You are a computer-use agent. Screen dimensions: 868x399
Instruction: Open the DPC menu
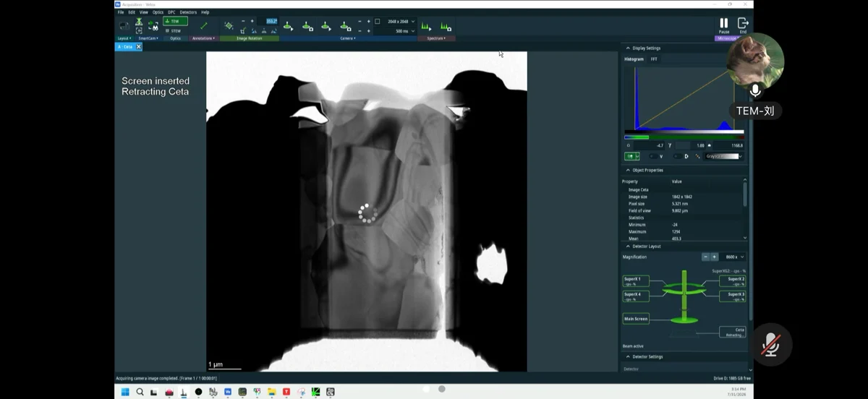pos(171,12)
